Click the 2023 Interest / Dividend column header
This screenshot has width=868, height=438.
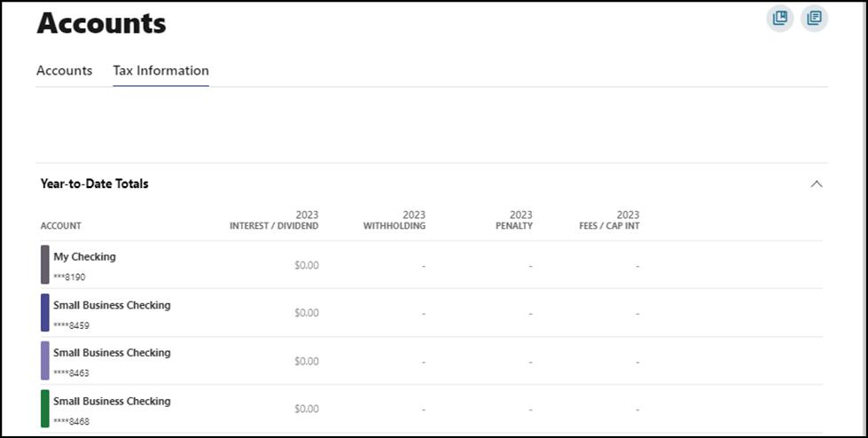point(274,221)
